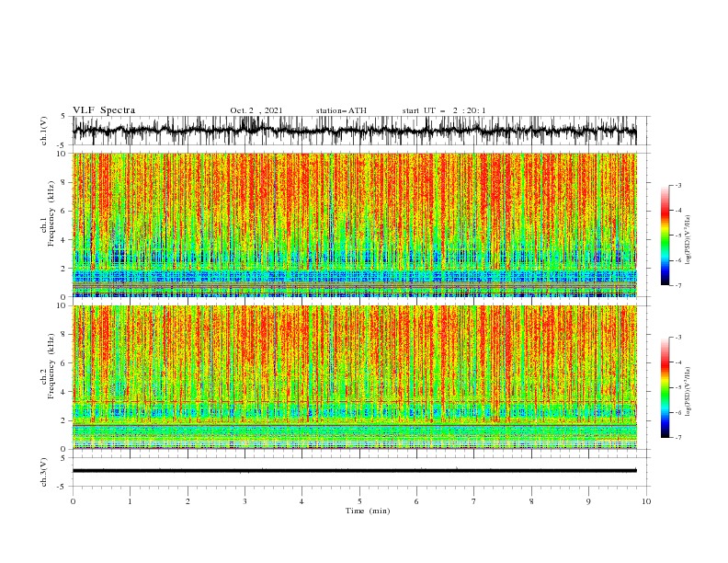Screen dimensions: 728x563
Task: Click the '-7' tick on ch.1 color bar
Action: click(x=678, y=285)
